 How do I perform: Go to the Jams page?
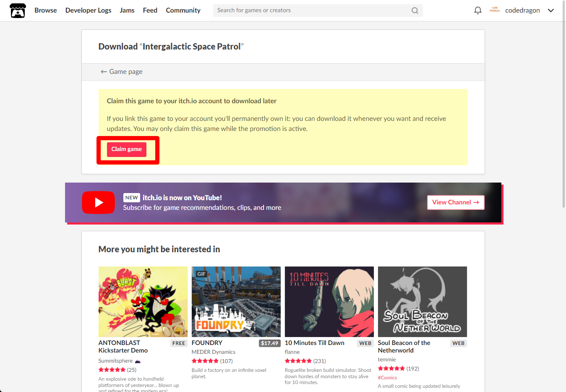pos(127,10)
